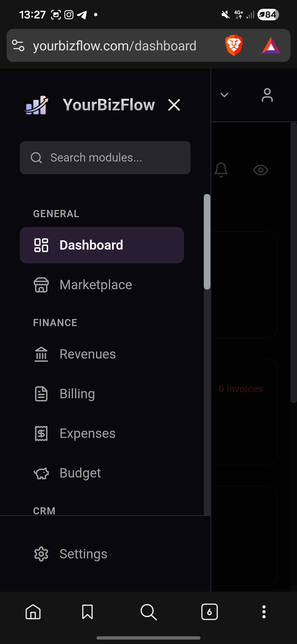Click the notifications bell icon
Viewport: 297px width, 644px height.
(x=221, y=170)
